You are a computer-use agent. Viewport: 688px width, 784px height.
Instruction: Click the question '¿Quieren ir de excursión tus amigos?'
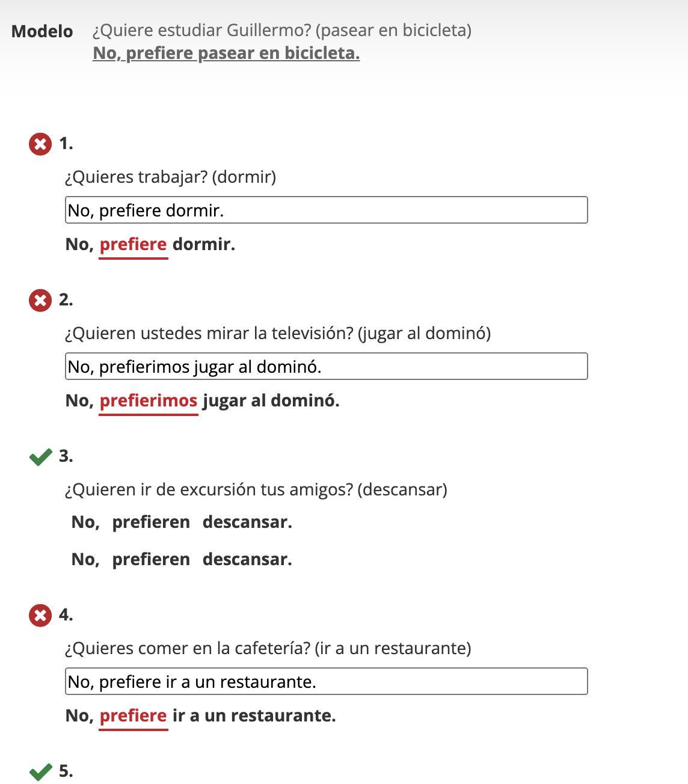256,490
